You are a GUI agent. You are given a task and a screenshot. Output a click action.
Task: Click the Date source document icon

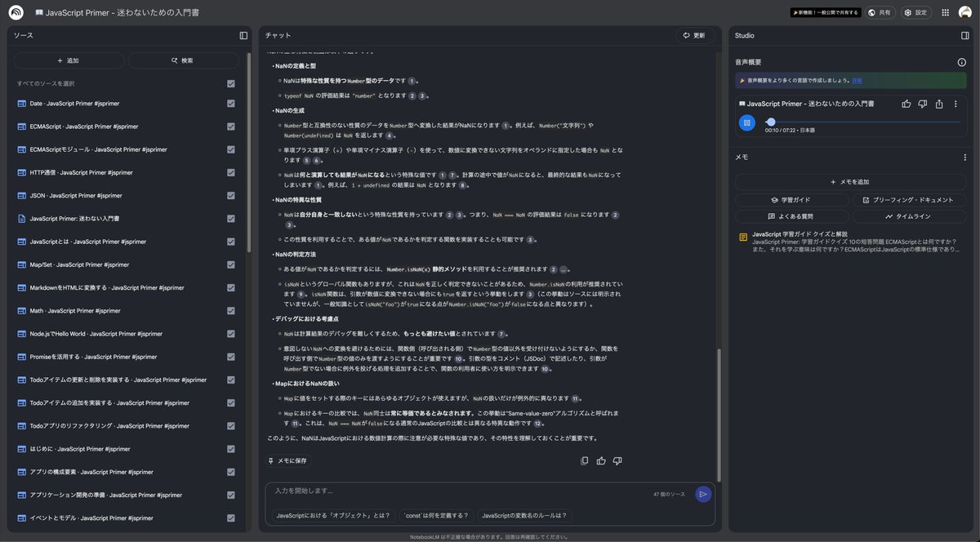(x=22, y=104)
